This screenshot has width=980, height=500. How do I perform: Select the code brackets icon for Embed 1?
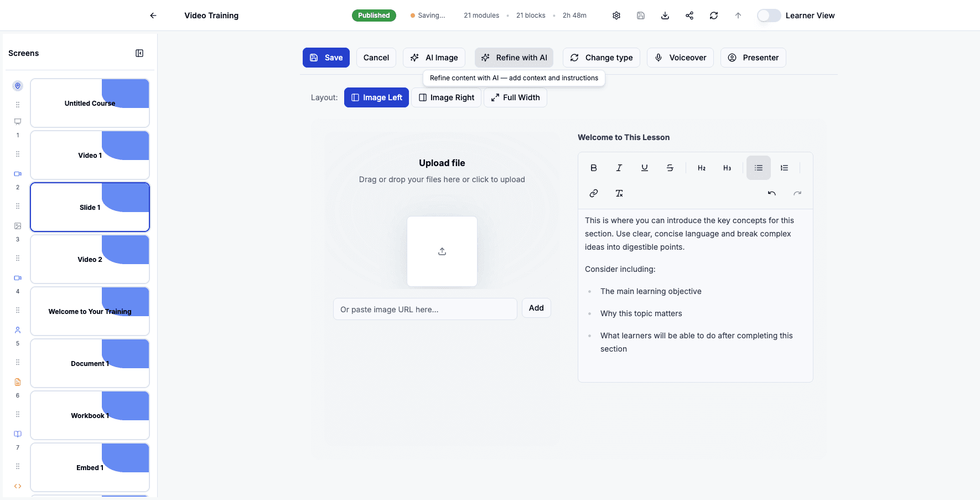pyautogui.click(x=17, y=486)
